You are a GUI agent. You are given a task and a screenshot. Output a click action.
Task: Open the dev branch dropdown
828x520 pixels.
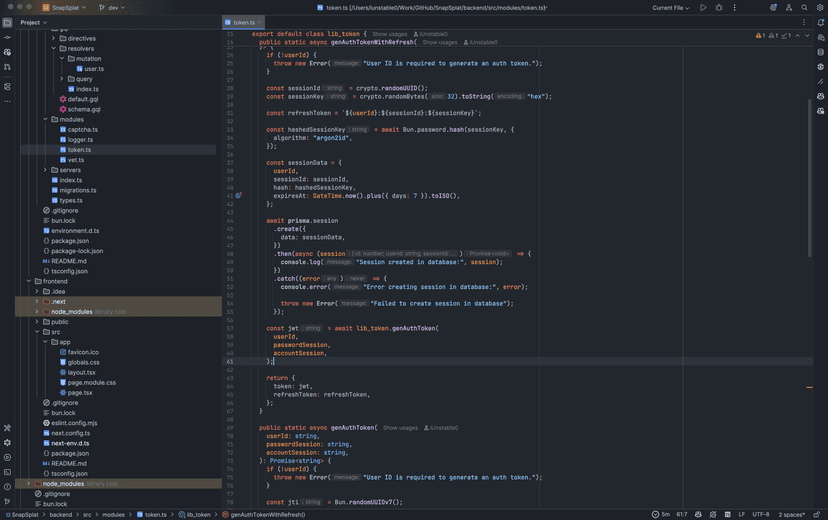point(113,7)
